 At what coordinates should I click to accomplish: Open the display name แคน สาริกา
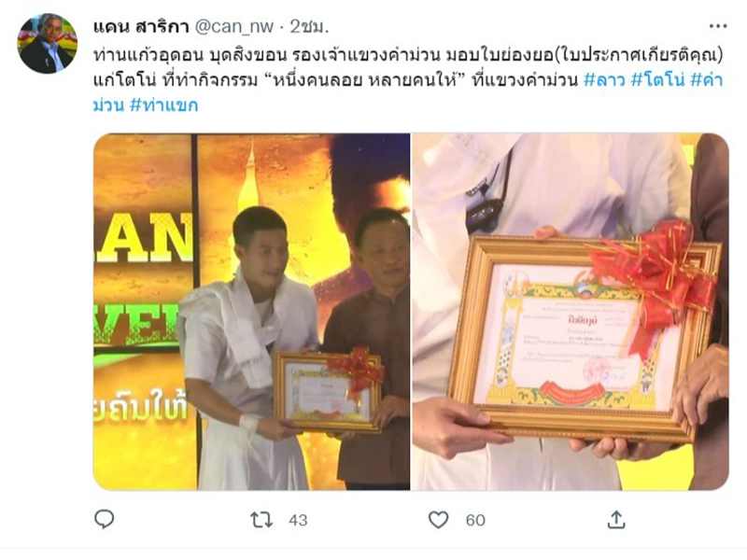(x=141, y=27)
